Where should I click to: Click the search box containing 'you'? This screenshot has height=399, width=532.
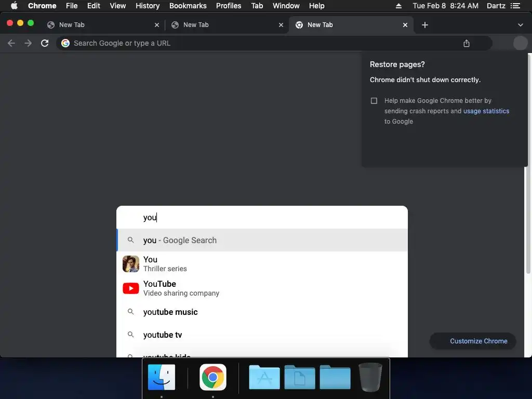coord(262,217)
